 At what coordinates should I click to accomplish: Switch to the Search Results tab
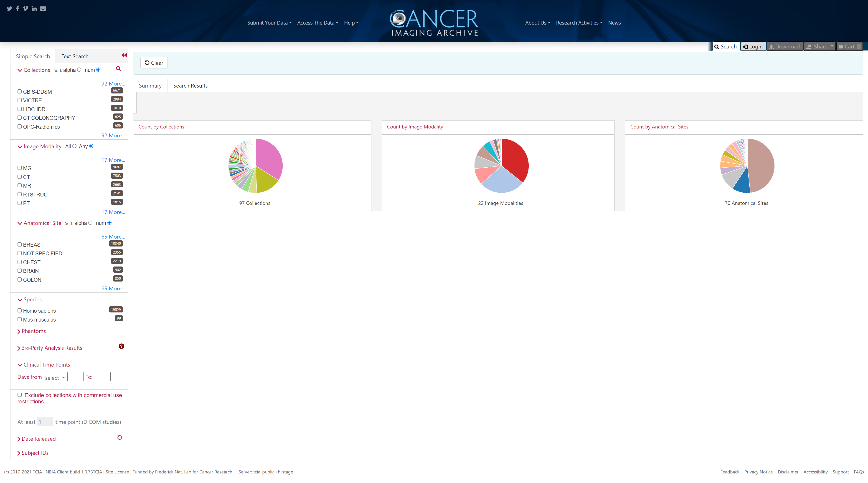coord(190,86)
